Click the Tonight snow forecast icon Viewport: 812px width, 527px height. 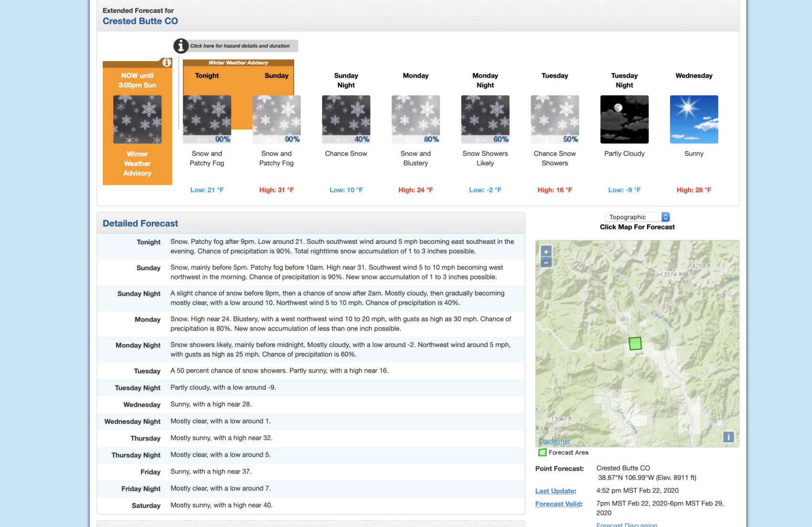point(207,119)
